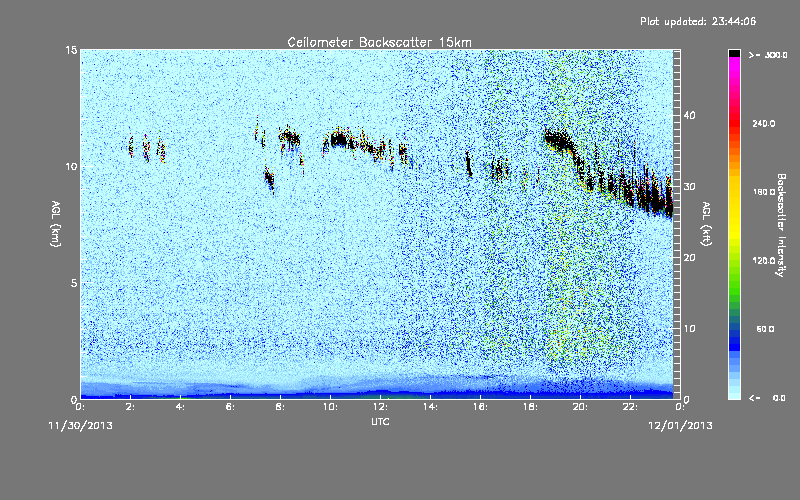800x500 pixels.
Task: Click the black top of the colorbar
Action: (x=734, y=53)
